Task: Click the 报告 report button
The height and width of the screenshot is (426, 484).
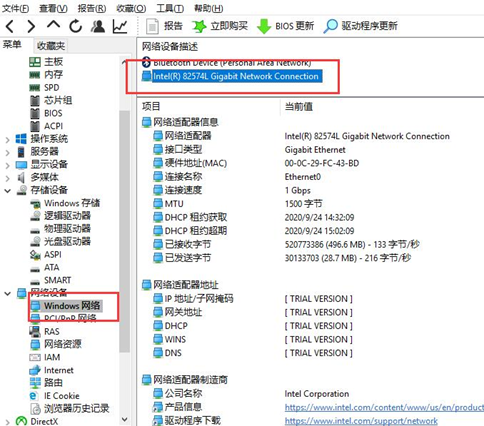Action: 165,26
